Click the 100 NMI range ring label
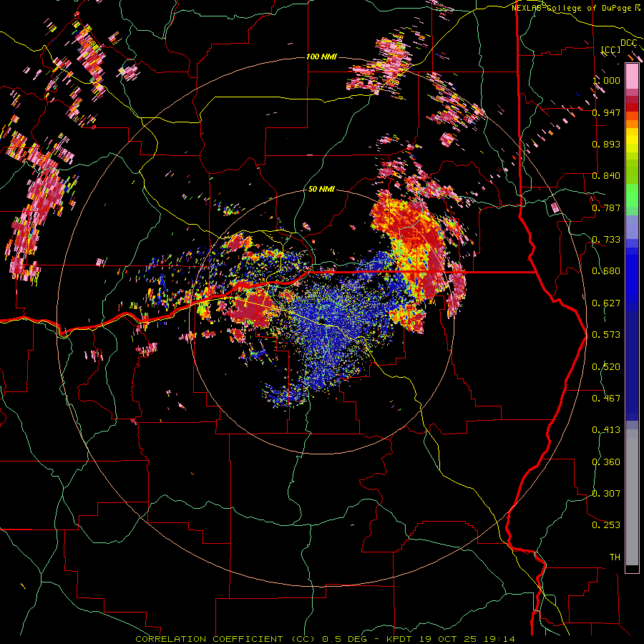This screenshot has width=644, height=644. coord(321,57)
